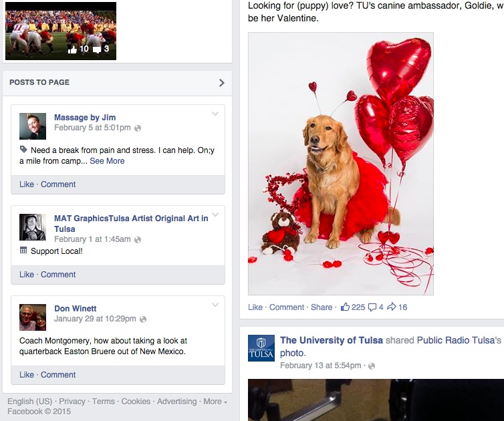This screenshot has height=421, width=504.
Task: Open the University of Tulsa logo avatar
Action: 261,348
